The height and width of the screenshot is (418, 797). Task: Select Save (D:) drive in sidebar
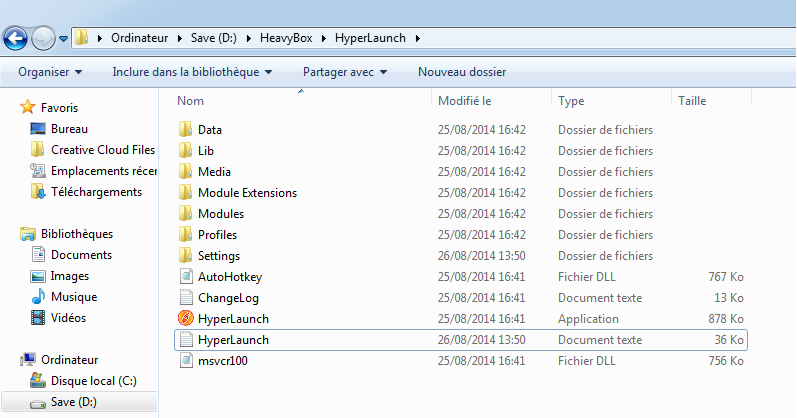tap(74, 402)
